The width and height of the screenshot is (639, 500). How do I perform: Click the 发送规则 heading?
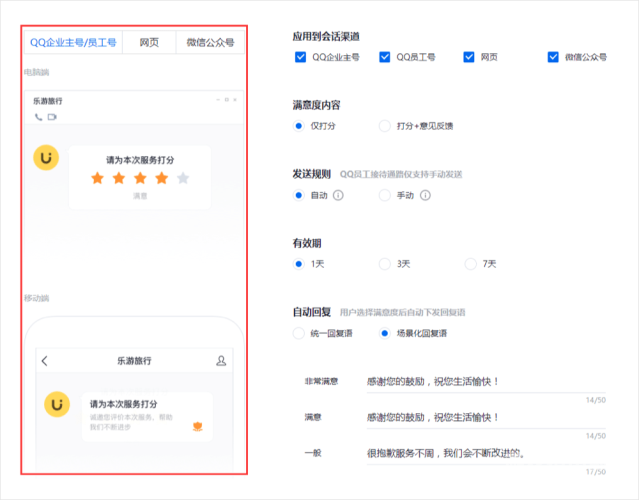pyautogui.click(x=311, y=174)
